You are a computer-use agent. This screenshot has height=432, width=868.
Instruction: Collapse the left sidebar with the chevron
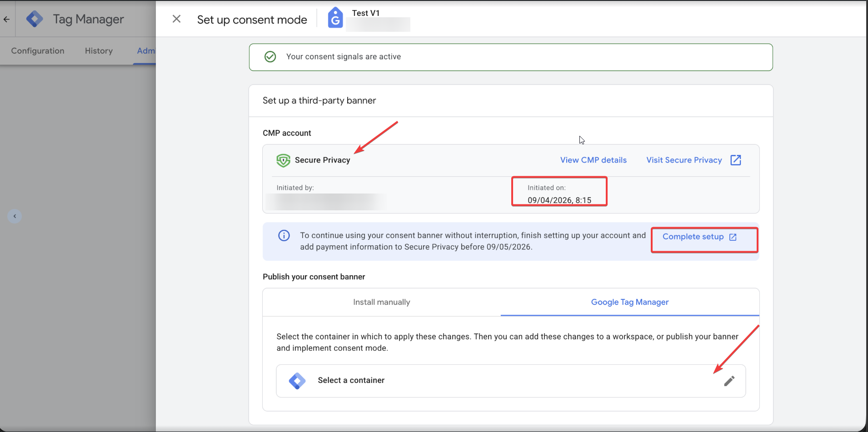point(15,216)
